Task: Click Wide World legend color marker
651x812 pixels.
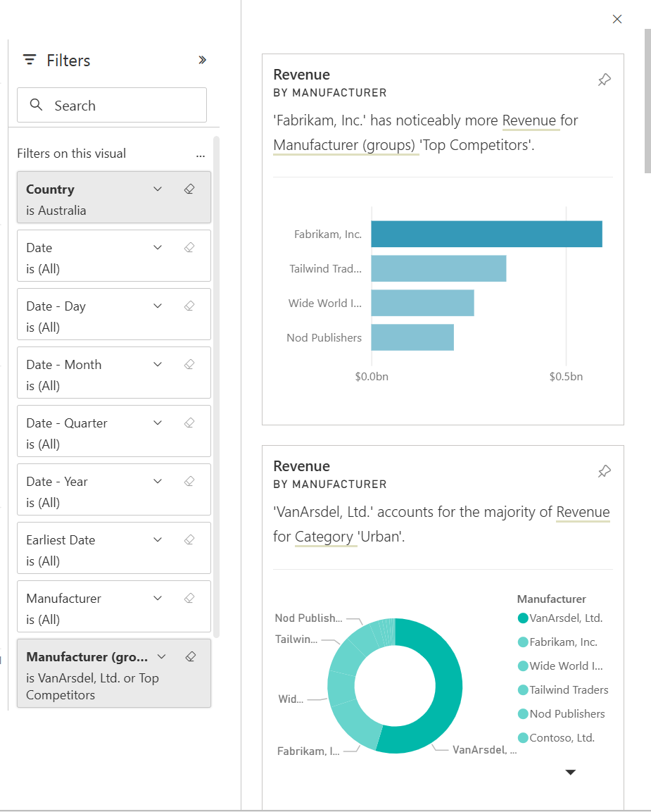Action: coord(523,666)
